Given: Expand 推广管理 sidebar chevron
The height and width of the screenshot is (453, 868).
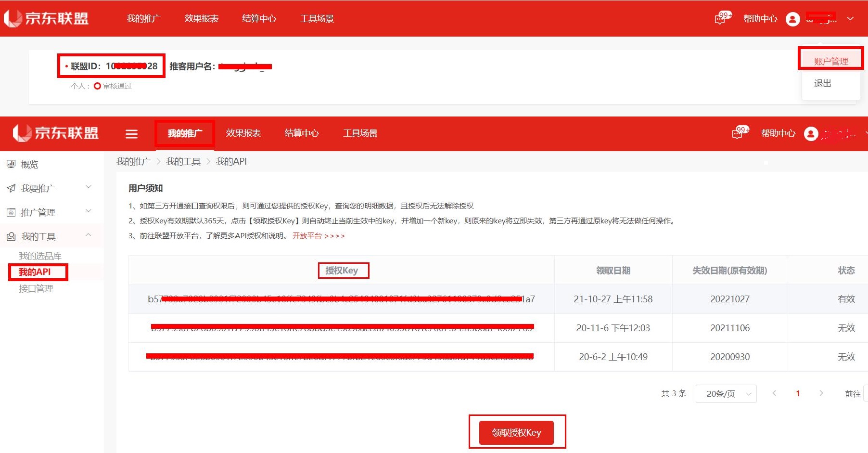Looking at the screenshot, I should point(88,211).
